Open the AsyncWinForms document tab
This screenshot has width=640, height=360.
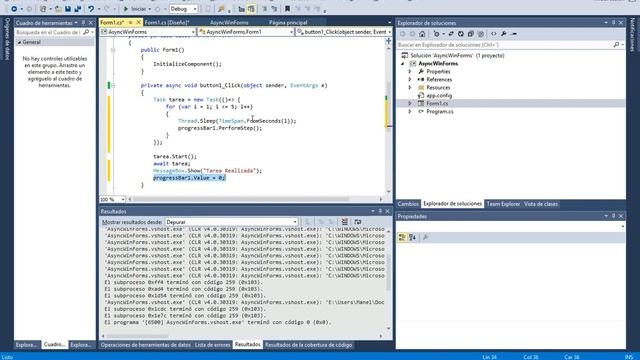click(x=229, y=22)
